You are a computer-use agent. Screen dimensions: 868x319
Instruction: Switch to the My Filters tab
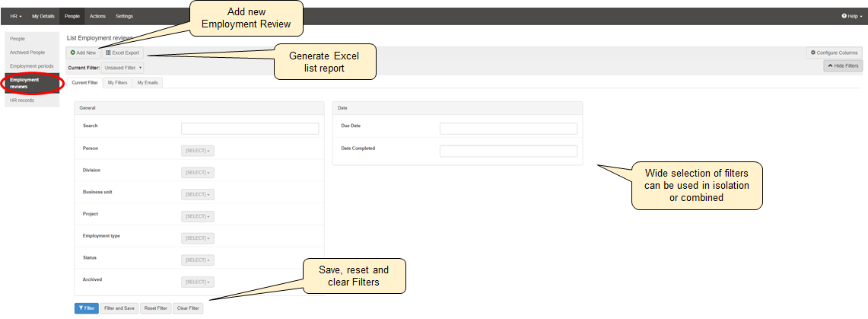tap(117, 82)
